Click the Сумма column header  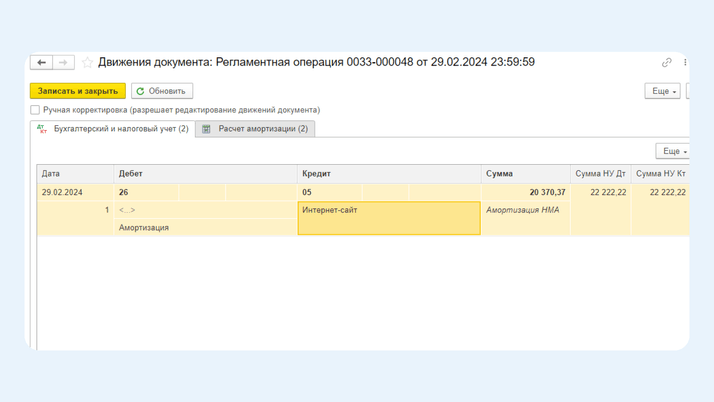526,174
